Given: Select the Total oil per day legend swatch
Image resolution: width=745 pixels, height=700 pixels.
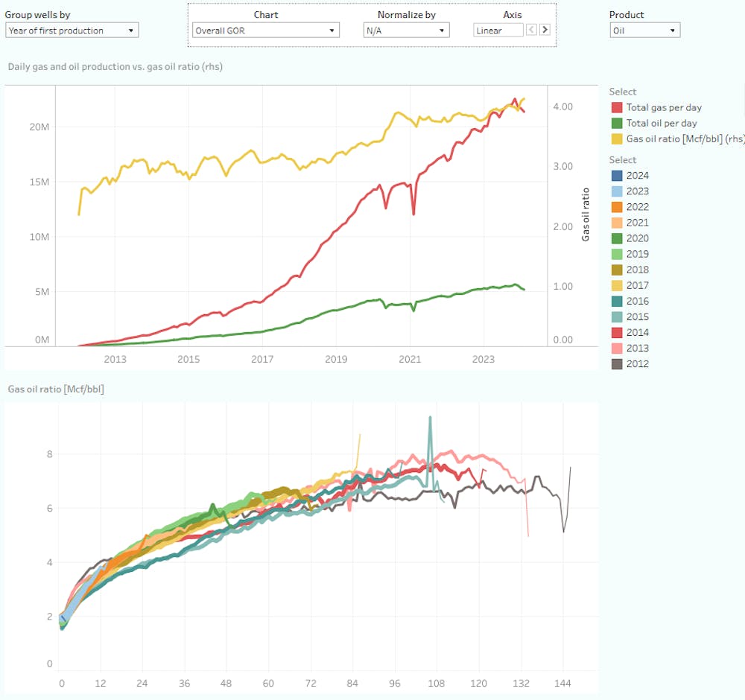Looking at the screenshot, I should 616,124.
